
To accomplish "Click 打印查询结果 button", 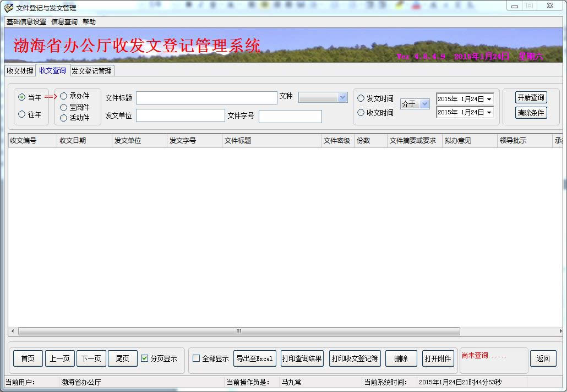I will (302, 358).
